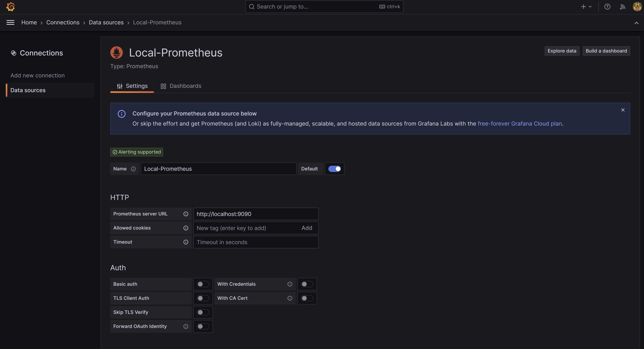Click the Explore data button
Screen dimensions: 644x349
pos(562,51)
